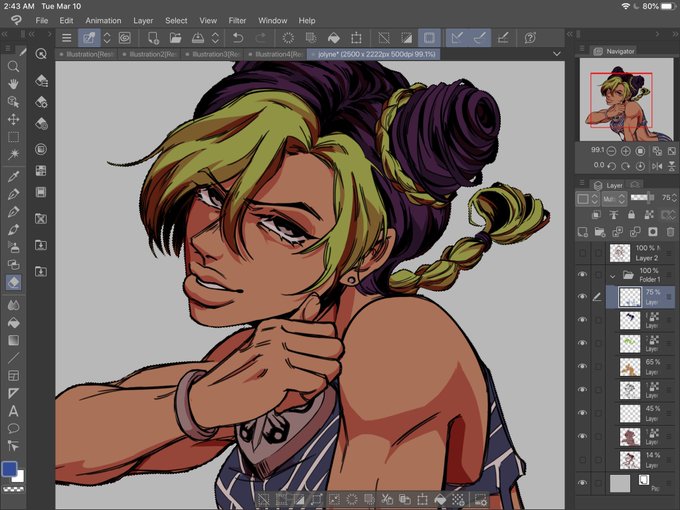The image size is (680, 510).
Task: Open save options arrow in command bar
Action: pyautogui.click(x=215, y=38)
